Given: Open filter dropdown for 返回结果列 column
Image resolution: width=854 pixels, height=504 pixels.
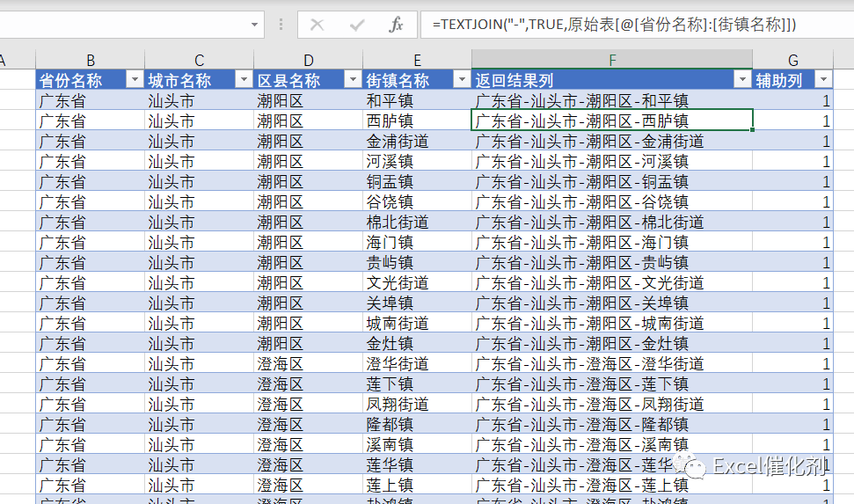Looking at the screenshot, I should pyautogui.click(x=742, y=80).
